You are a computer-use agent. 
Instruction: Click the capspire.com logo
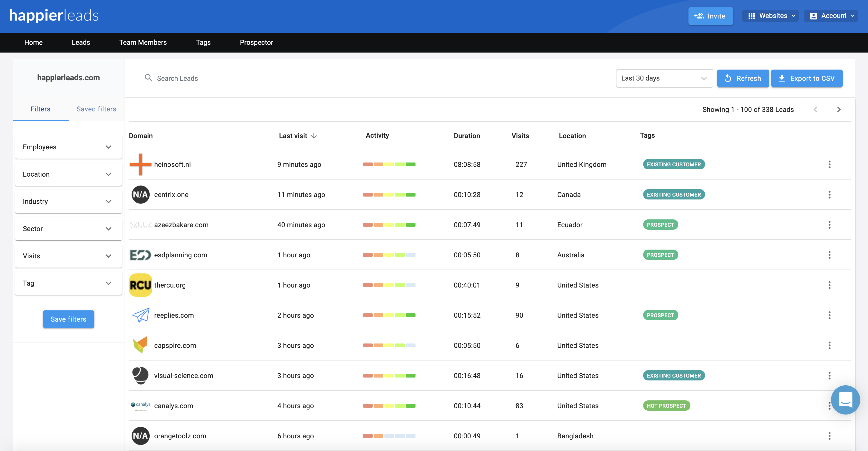pos(141,345)
